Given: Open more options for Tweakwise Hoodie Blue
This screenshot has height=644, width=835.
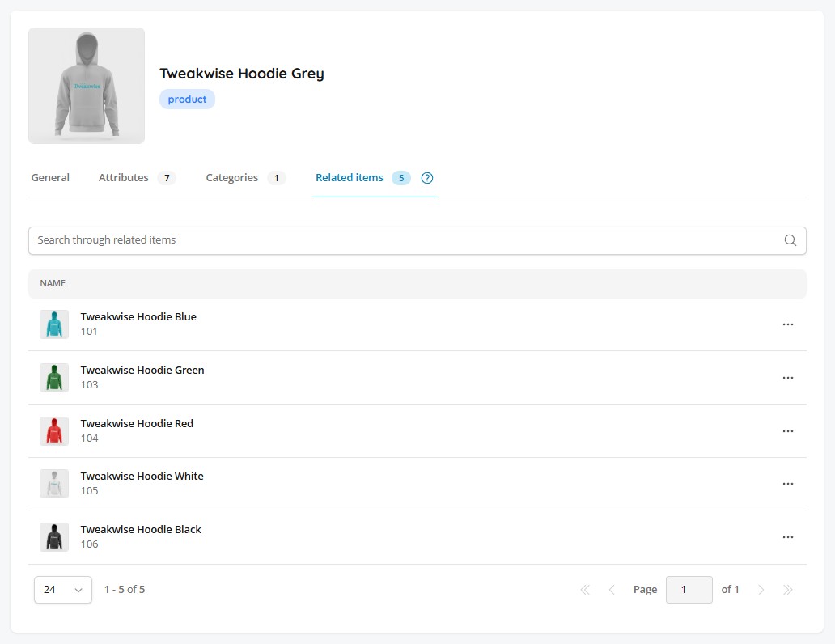Looking at the screenshot, I should point(788,324).
